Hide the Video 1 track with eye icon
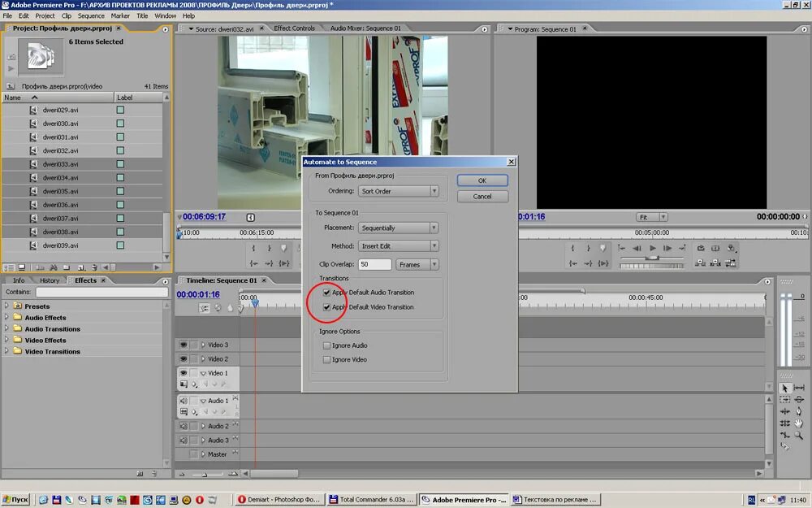The image size is (812, 508). coord(184,373)
